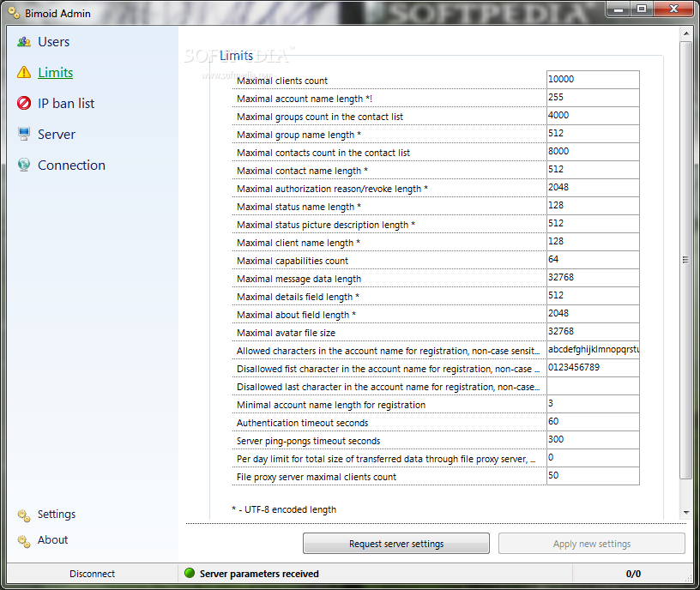Click the vertical scrollbar thumb
700x590 pixels.
click(686, 260)
